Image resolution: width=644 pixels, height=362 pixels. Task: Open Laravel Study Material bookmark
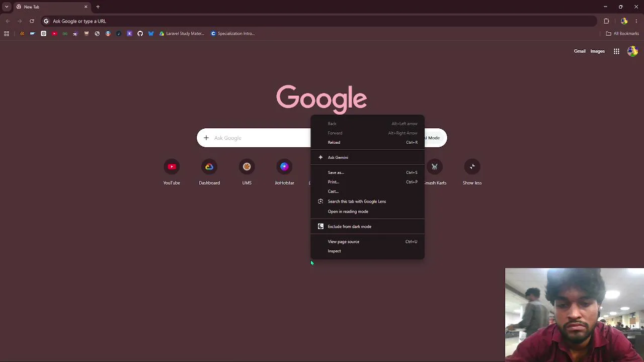pos(182,34)
